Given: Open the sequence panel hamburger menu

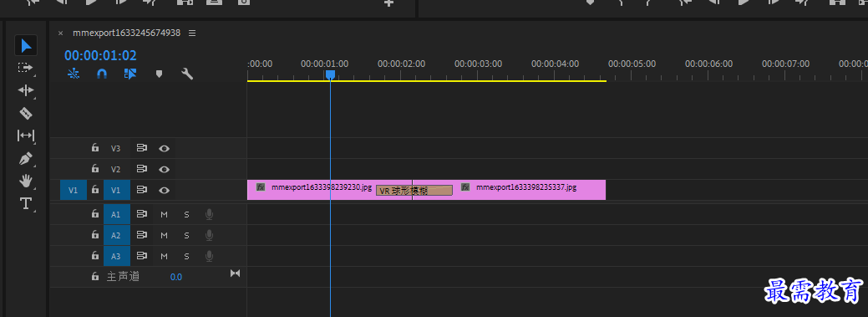Looking at the screenshot, I should click(192, 33).
